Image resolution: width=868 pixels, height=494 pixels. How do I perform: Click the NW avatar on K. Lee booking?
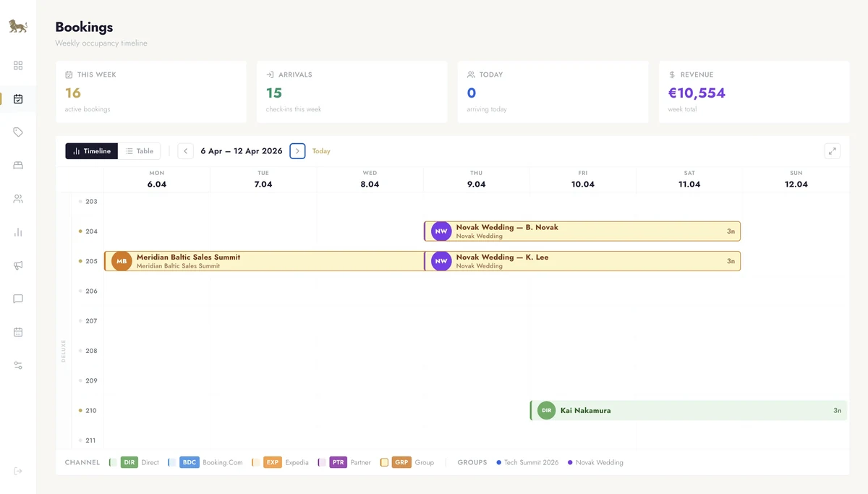coord(441,261)
